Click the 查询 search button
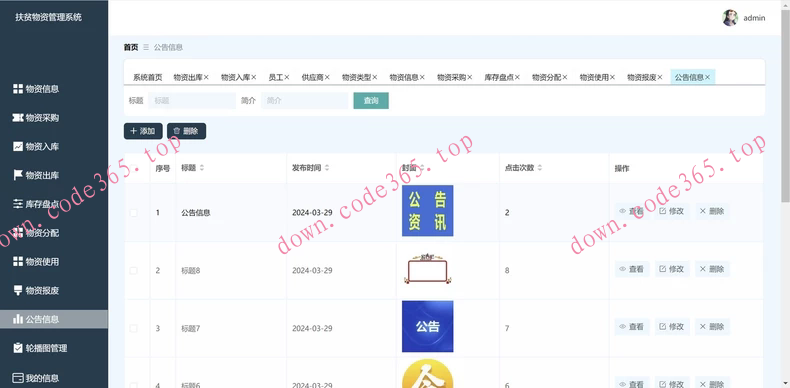Image resolution: width=790 pixels, height=388 pixels. 371,100
